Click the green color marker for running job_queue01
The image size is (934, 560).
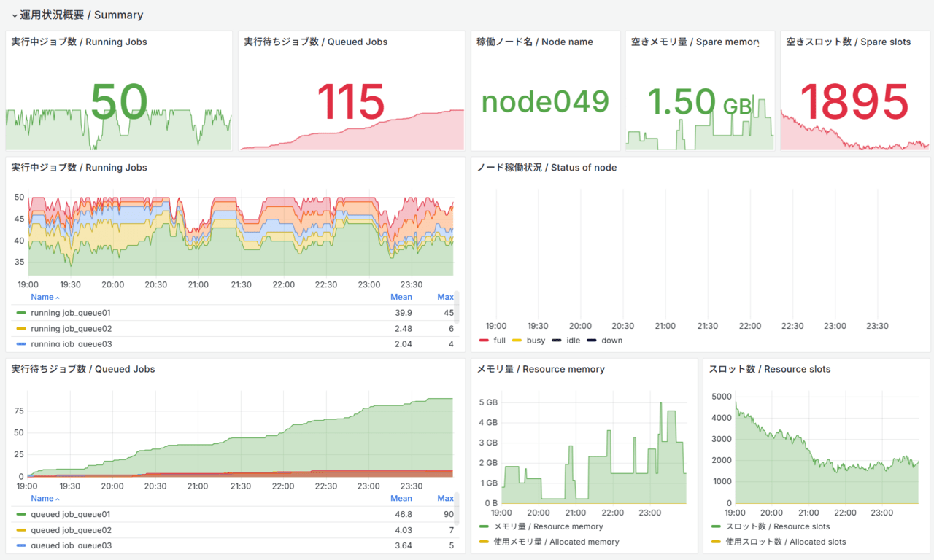tap(21, 313)
